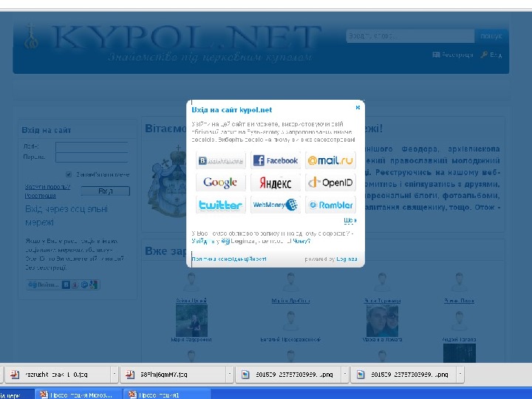Choose OpenID as the login method
The image size is (532, 399).
(330, 183)
